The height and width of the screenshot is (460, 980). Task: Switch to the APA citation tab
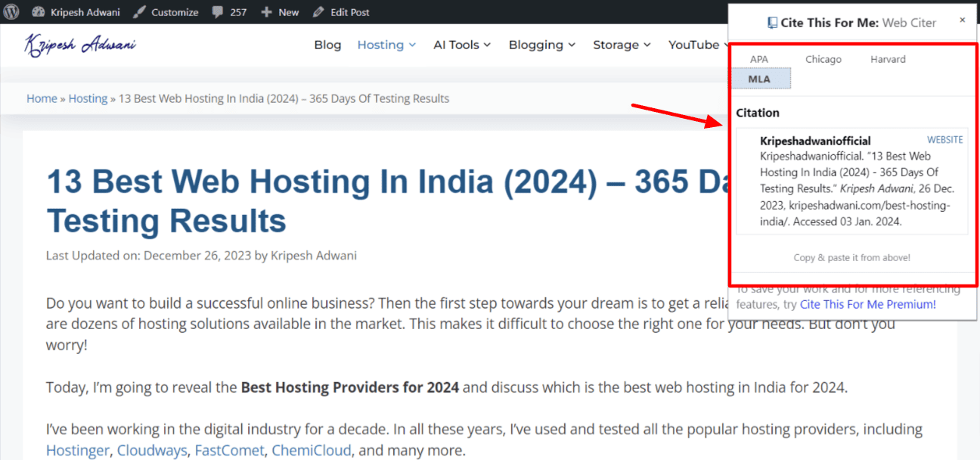click(758, 59)
